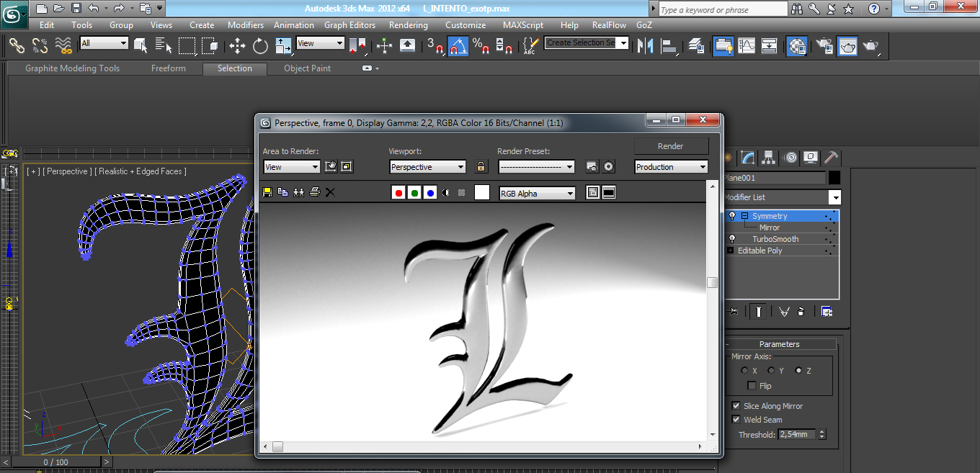The image size is (980, 473).
Task: Toggle Window/Crossing selection mode
Action: tap(210, 45)
